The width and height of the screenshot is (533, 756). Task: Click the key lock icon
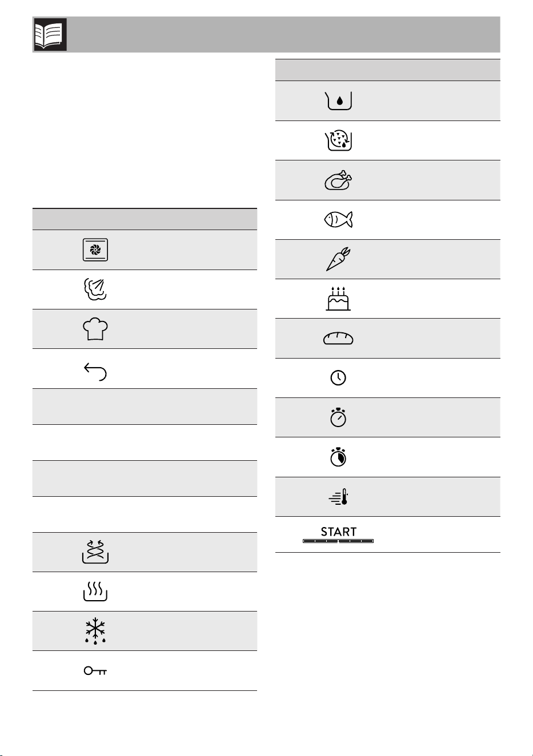[95, 671]
